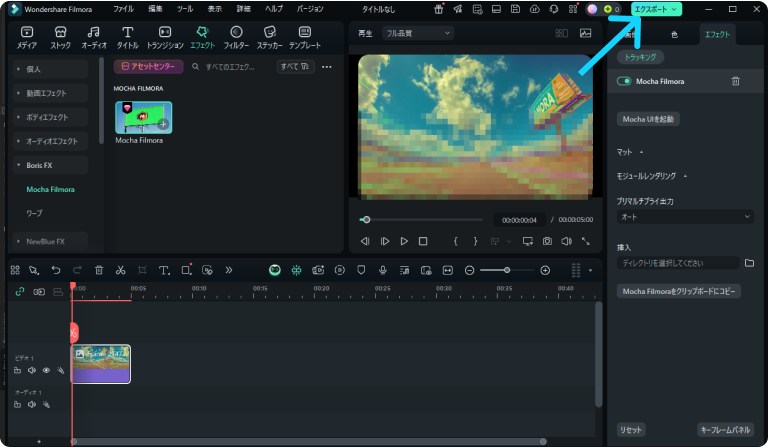Delete Mocha Filmora effect with trash icon
Screen dimensions: 768x447
click(x=736, y=81)
